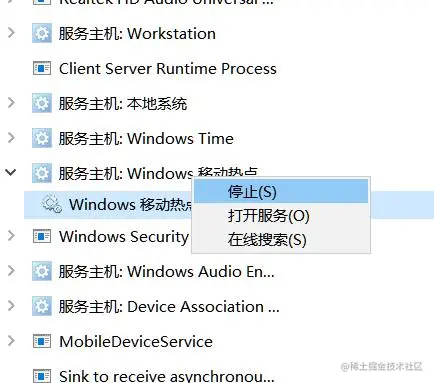434x383 pixels.
Task: Choose 停止(S) from the context menu
Action: pyautogui.click(x=281, y=192)
